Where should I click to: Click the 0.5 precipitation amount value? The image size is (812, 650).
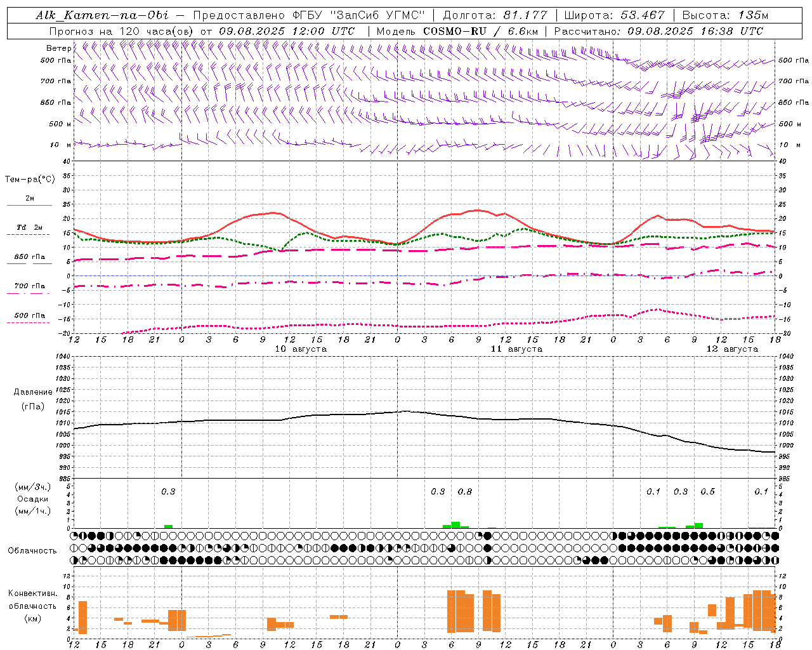pyautogui.click(x=707, y=491)
